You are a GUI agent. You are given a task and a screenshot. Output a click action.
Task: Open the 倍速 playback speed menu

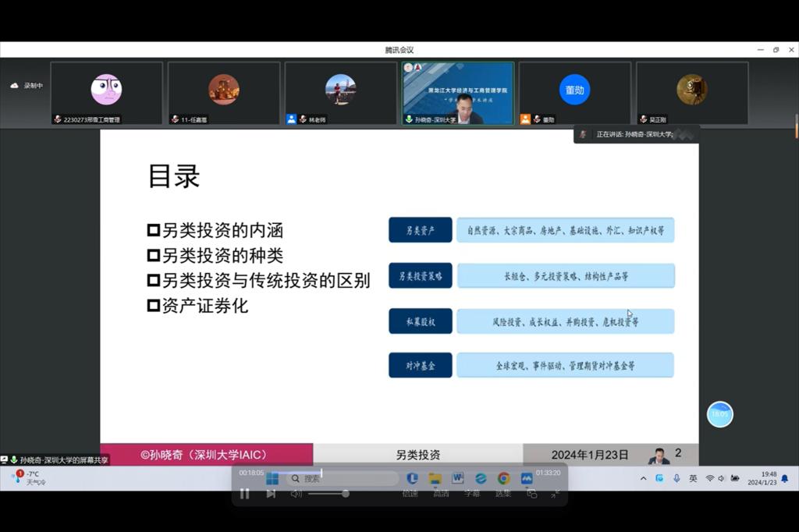coord(410,493)
